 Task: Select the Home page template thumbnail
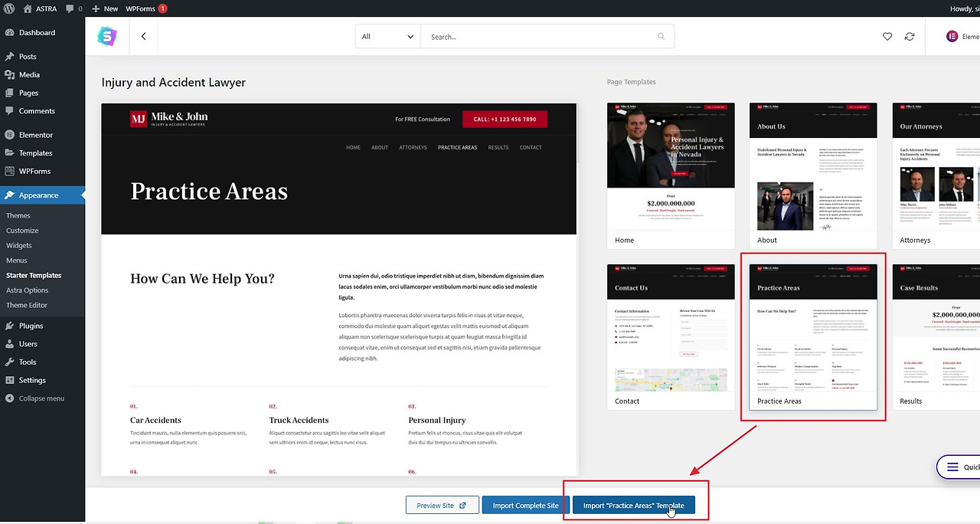671,175
